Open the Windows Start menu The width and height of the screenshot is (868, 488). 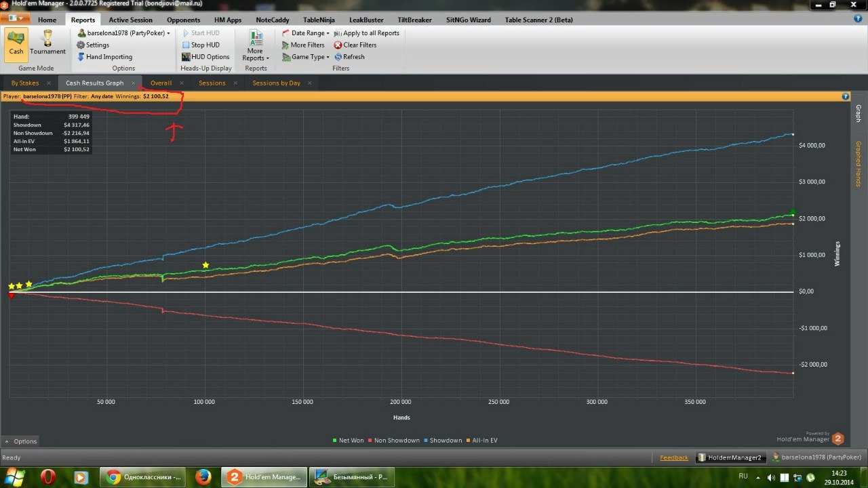[x=14, y=477]
